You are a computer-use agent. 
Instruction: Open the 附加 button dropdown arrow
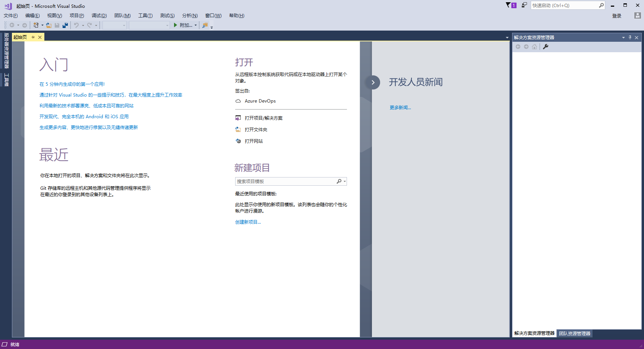195,25
